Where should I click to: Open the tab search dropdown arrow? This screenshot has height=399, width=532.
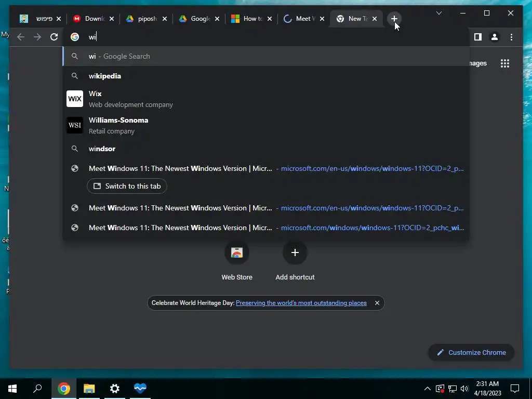pos(438,13)
